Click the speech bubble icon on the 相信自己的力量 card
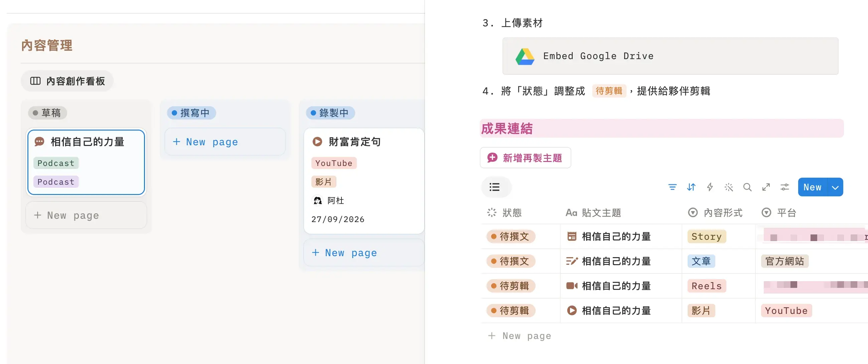Image resolution: width=868 pixels, height=364 pixels. (39, 141)
